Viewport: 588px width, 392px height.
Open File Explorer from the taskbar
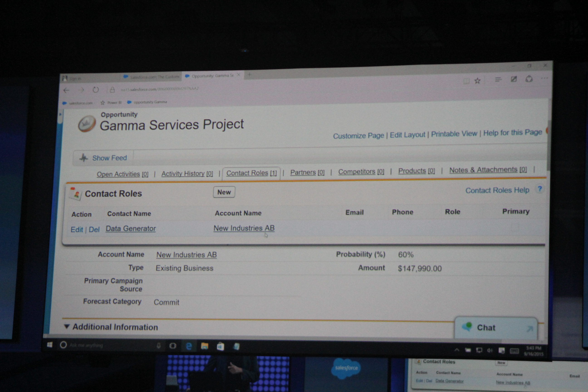204,346
